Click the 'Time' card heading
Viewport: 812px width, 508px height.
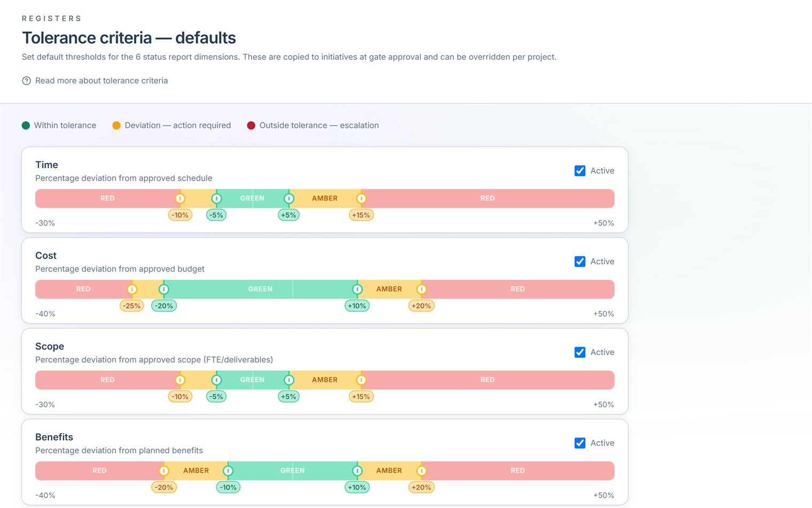46,165
